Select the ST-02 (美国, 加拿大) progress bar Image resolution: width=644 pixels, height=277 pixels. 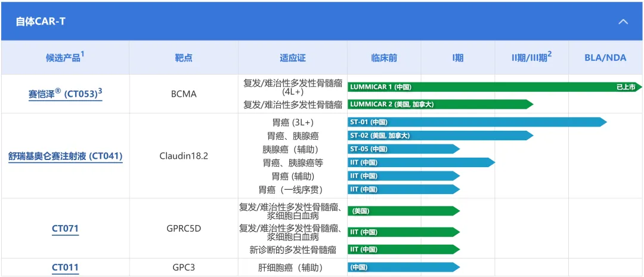pos(440,136)
